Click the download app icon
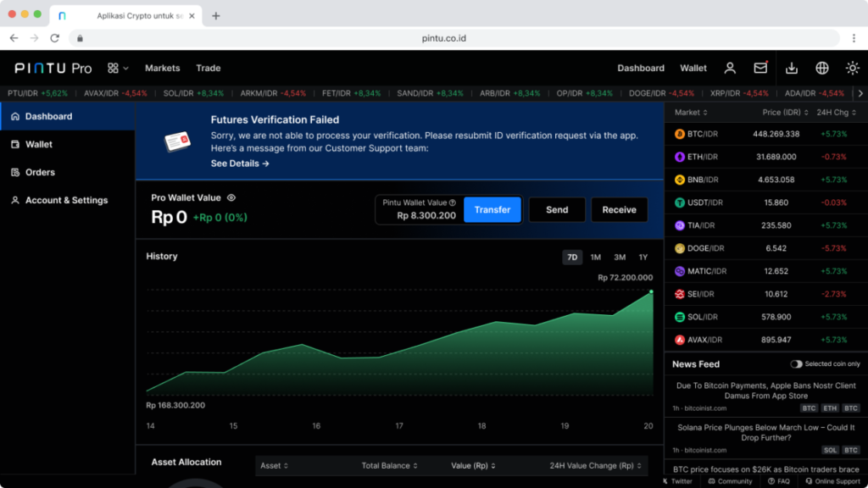Image resolution: width=868 pixels, height=488 pixels. tap(792, 68)
